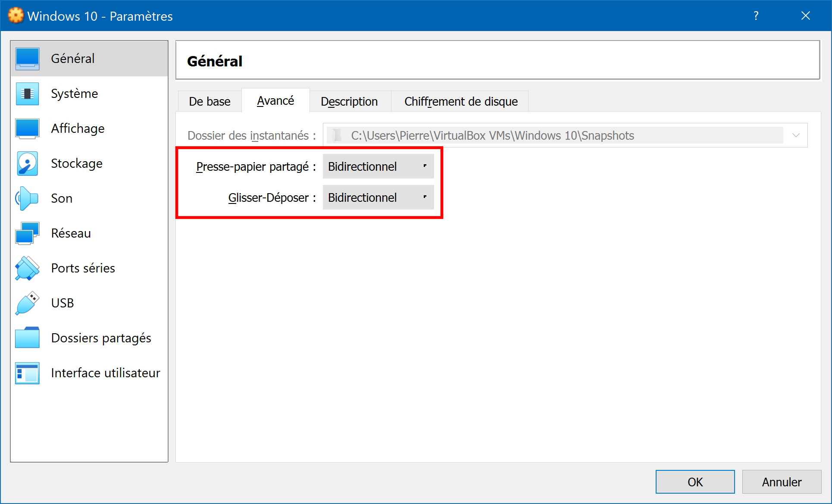Click the Dossier des instantanés label

(252, 135)
